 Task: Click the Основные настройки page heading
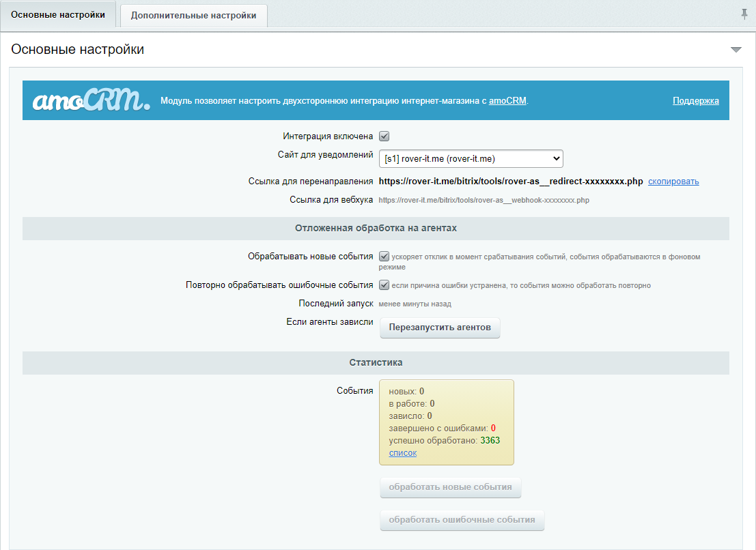(x=78, y=50)
